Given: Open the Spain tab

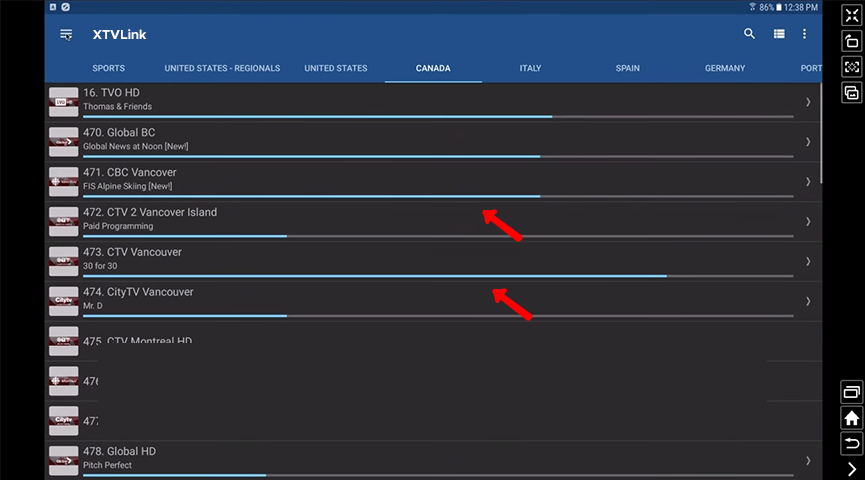Looking at the screenshot, I should pyautogui.click(x=628, y=68).
